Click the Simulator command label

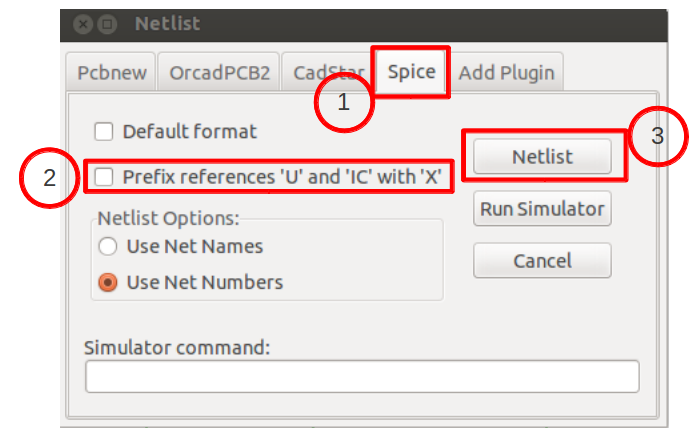click(177, 347)
